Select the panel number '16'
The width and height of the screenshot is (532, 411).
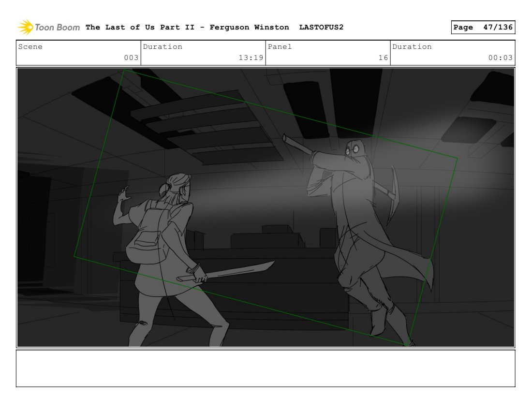pyautogui.click(x=383, y=58)
